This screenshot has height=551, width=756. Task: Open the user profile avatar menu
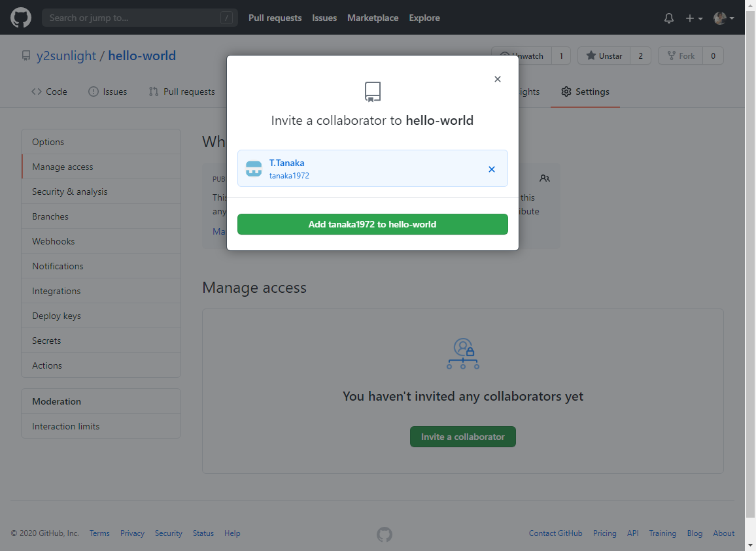coord(723,18)
